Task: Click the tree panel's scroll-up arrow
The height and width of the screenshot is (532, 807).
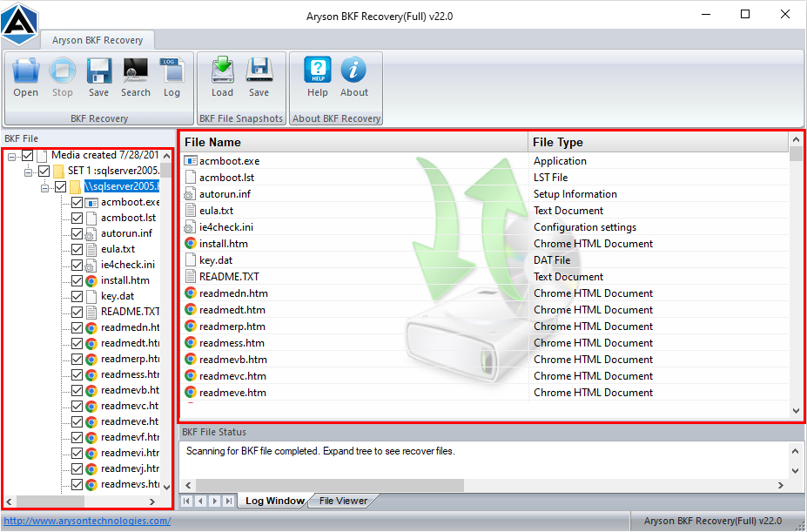Action: coord(167,155)
